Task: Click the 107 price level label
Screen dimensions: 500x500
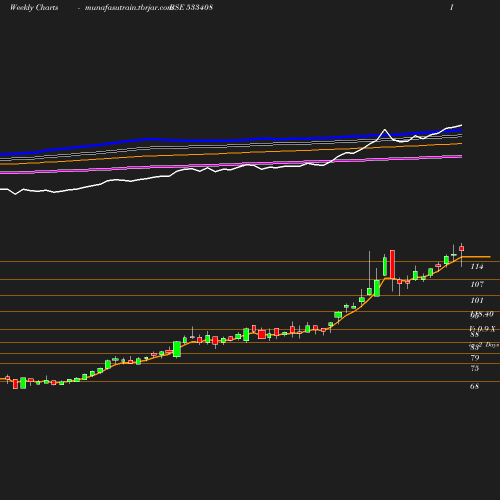Action: 477,284
